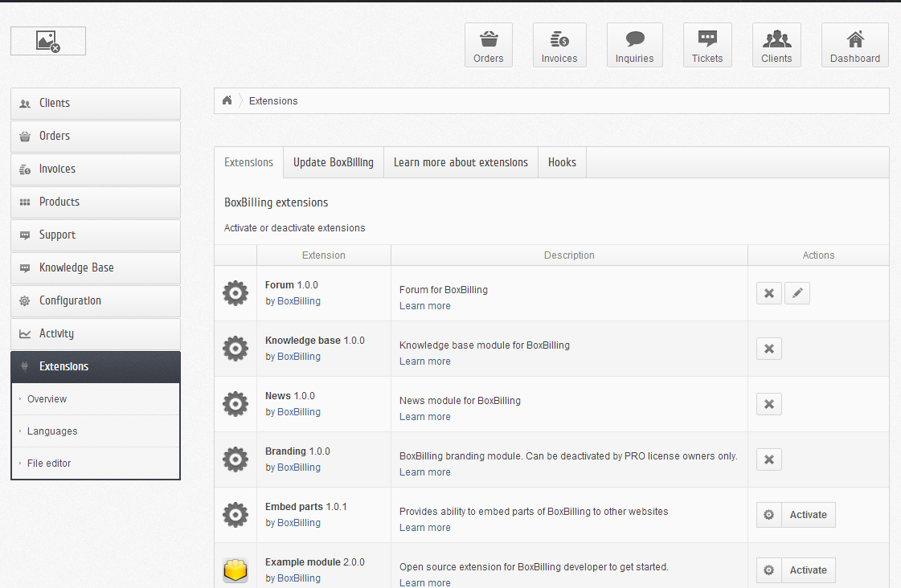This screenshot has width=901, height=588.
Task: Expand the Configuration sidebar menu
Action: 95,301
